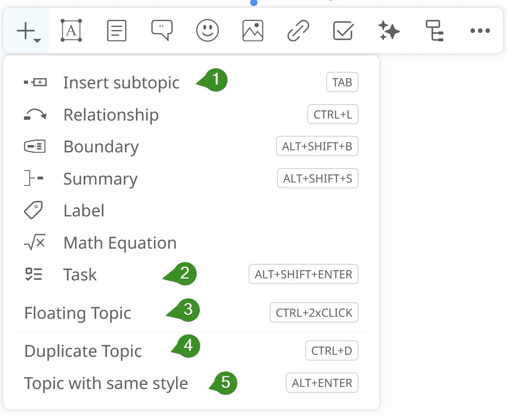The width and height of the screenshot is (508, 420).
Task: Select the text formatting icon in toolbar
Action: coord(71,31)
